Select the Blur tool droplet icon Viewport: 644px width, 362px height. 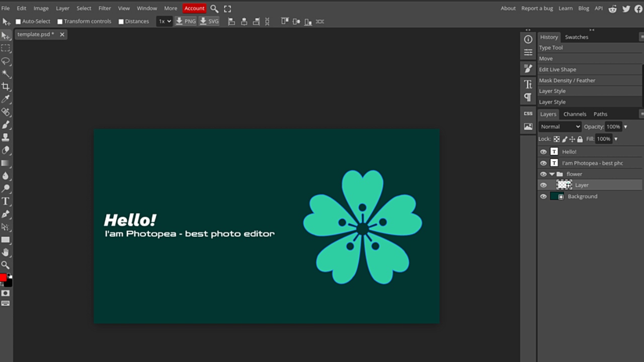pos(6,176)
